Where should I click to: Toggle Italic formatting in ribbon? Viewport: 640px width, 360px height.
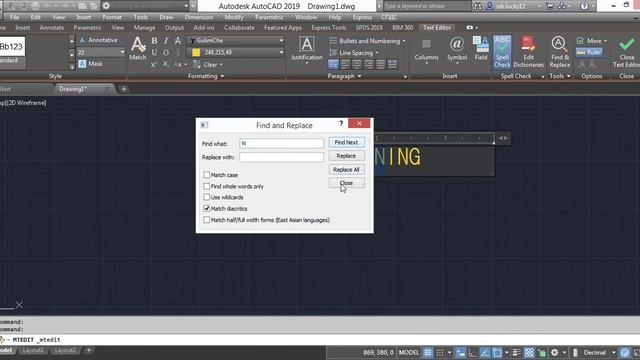coord(166,41)
